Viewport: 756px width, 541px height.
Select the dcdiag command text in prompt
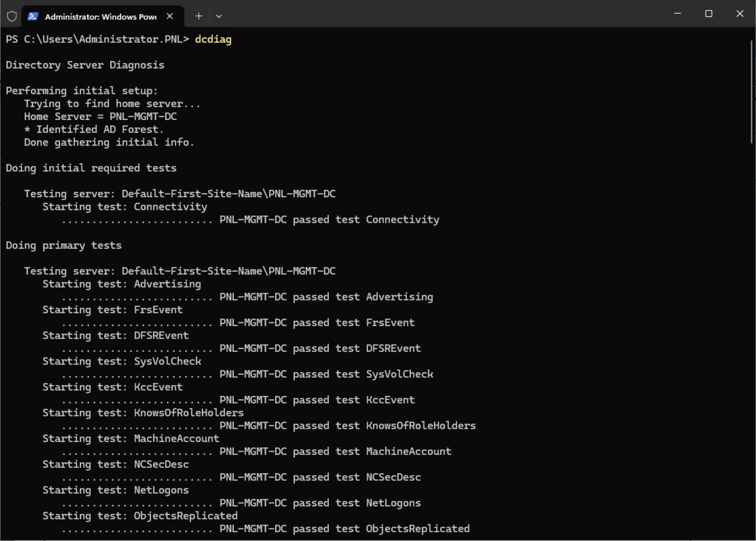click(213, 39)
